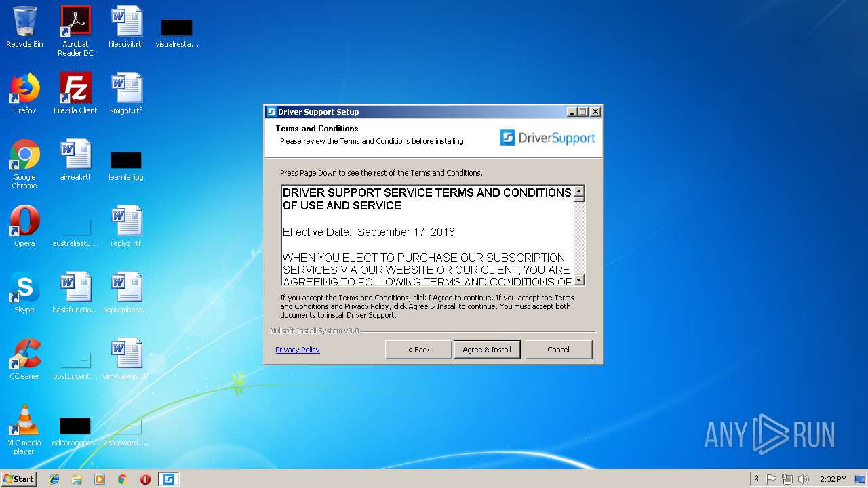Open the Opera desktop shortcut
Viewport: 868px width, 488px height.
pyautogui.click(x=24, y=226)
